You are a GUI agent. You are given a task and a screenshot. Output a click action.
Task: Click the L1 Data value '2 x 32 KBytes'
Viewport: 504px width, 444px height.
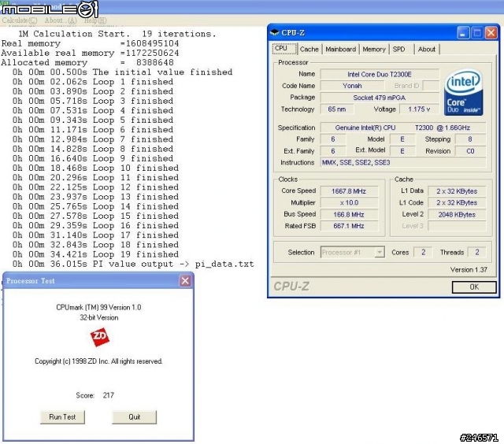[x=457, y=191]
